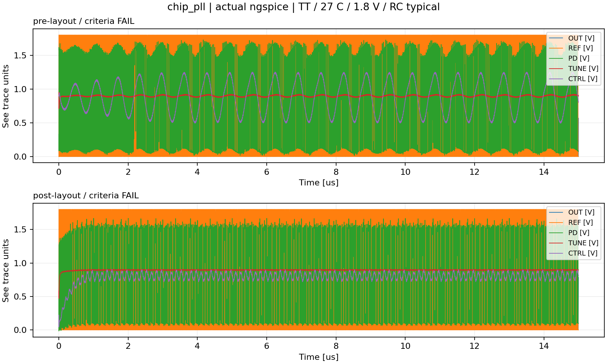Click the red TUNE line swatch in top legend
Screen dimensions: 607x364
coord(557,69)
